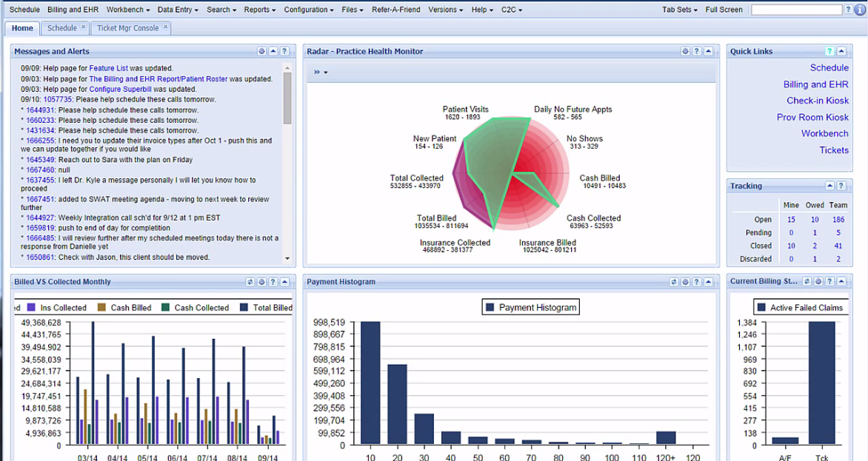Image resolution: width=868 pixels, height=461 pixels.
Task: Open ticket 1666255 link in messages
Action: [41, 141]
